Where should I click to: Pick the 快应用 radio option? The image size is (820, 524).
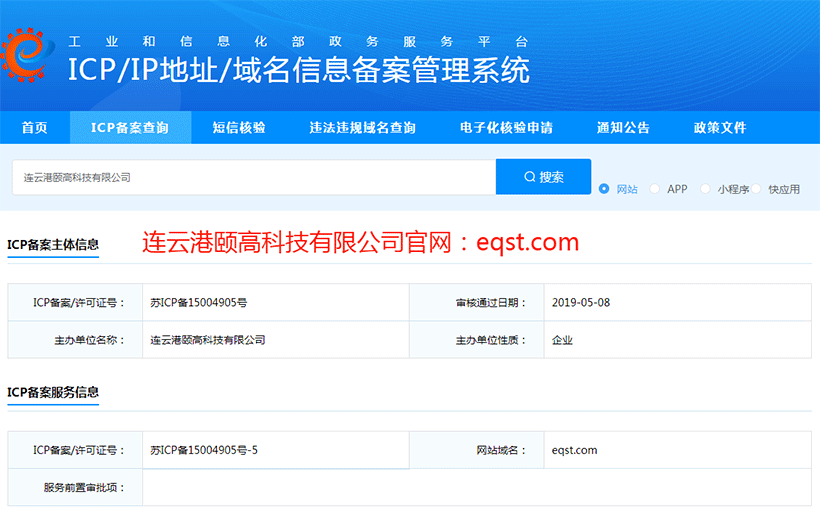pyautogui.click(x=757, y=189)
